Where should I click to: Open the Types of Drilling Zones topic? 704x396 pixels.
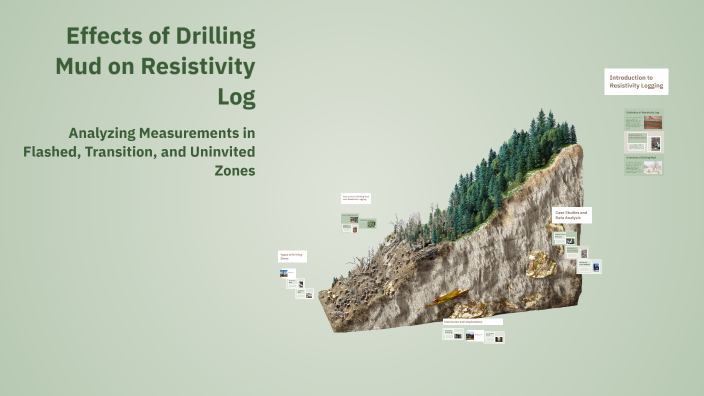[x=292, y=256]
